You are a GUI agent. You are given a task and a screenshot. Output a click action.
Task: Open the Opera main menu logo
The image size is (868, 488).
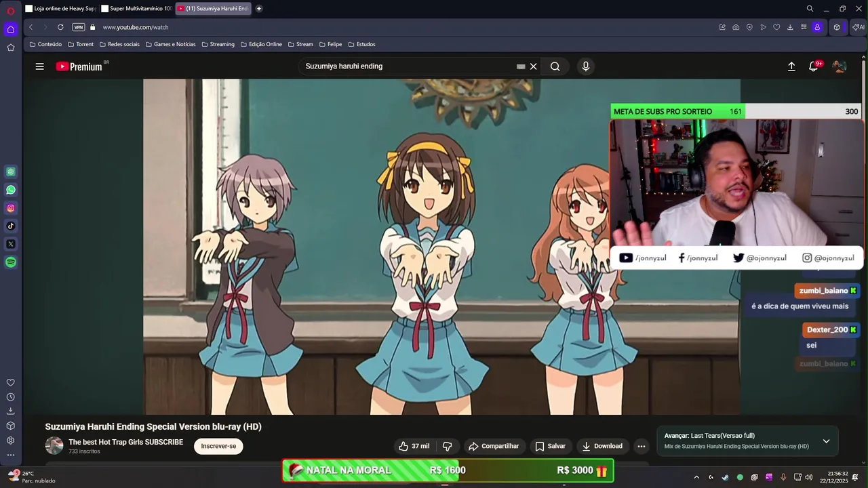pyautogui.click(x=11, y=10)
